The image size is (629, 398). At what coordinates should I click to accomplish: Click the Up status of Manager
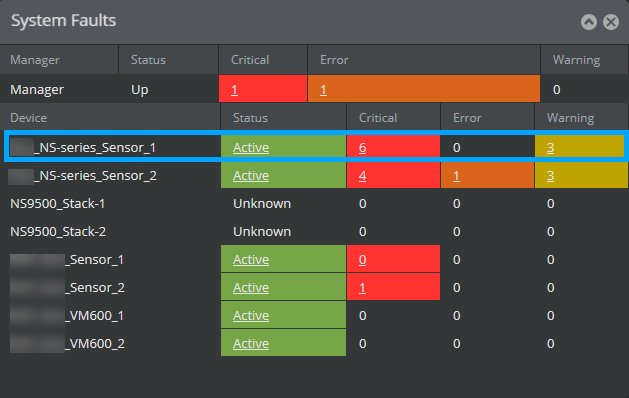140,89
